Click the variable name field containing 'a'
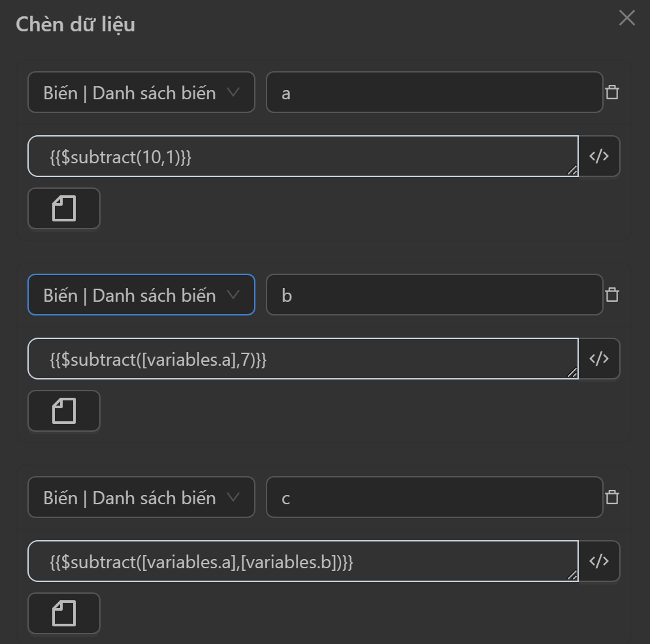This screenshot has width=650, height=644. pos(434,92)
